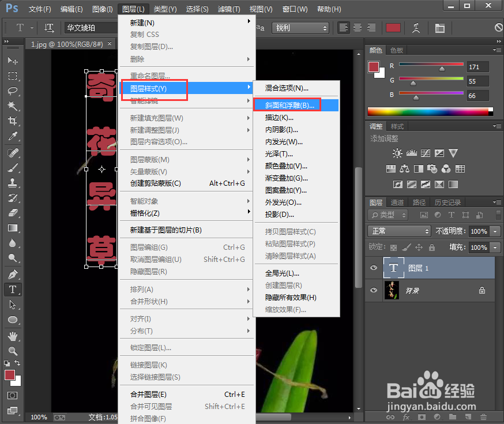Toggle Quick Mask mode
Viewport: 504px width, 424px height.
pos(13,395)
